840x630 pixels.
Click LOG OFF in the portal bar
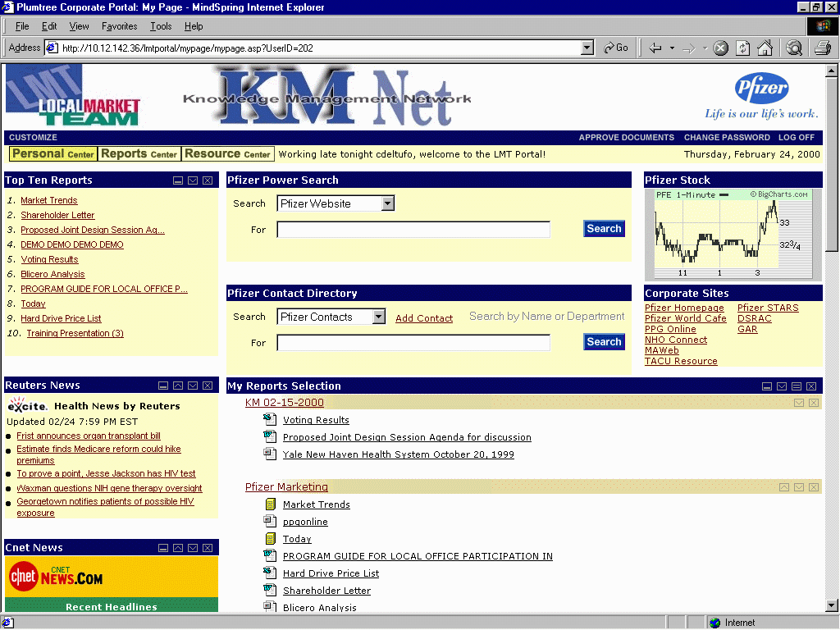796,138
